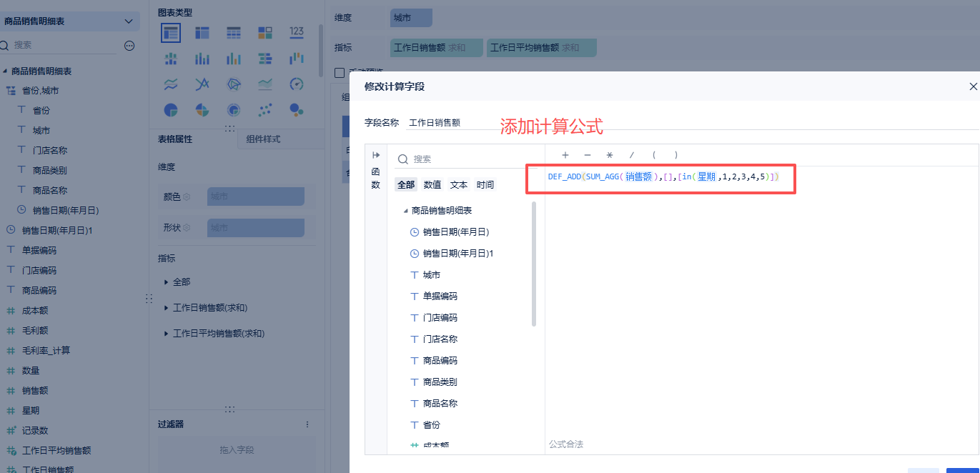
Task: Open the 颜色 settings gear
Action: click(x=187, y=196)
